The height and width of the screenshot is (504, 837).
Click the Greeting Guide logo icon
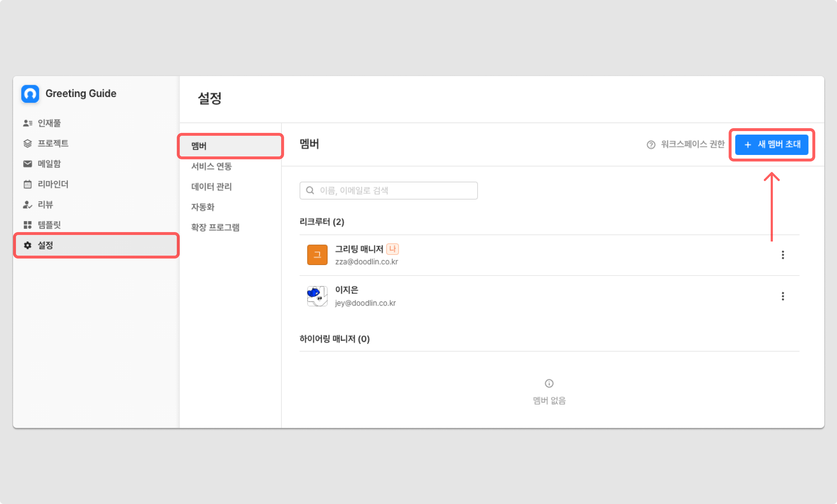30,94
